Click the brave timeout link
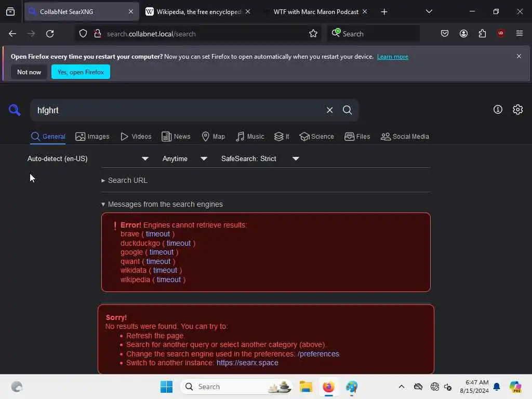Image resolution: width=532 pixels, height=399 pixels. [x=158, y=234]
